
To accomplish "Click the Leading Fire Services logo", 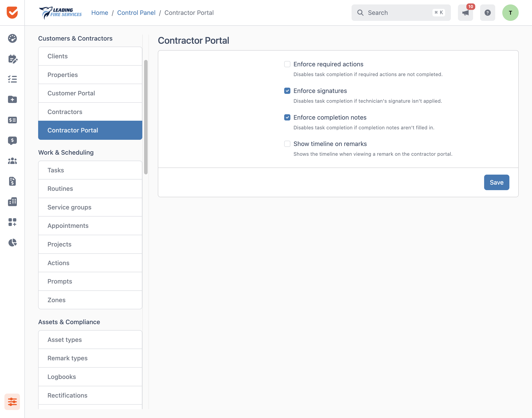I will click(60, 13).
